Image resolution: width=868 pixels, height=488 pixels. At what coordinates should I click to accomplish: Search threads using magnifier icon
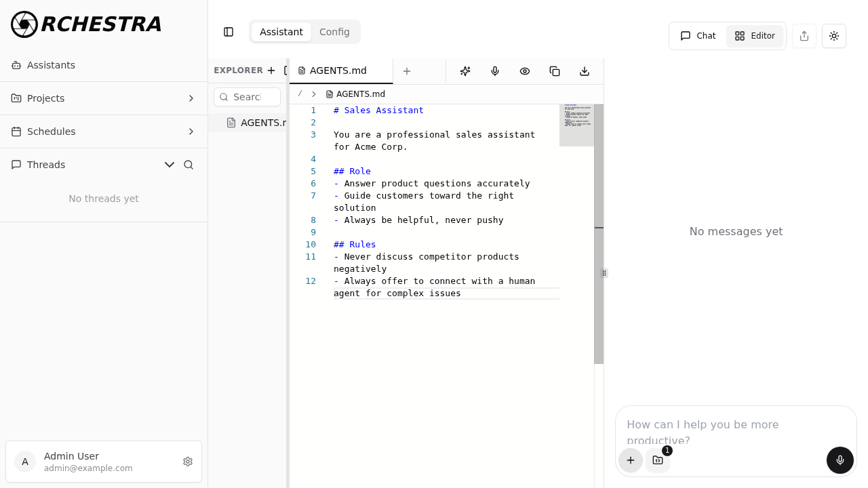coord(189,165)
